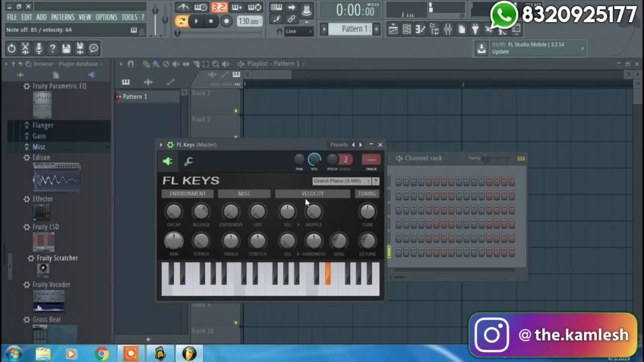The width and height of the screenshot is (644, 362).
Task: Click the orange highlighted piano key
Action: (328, 273)
